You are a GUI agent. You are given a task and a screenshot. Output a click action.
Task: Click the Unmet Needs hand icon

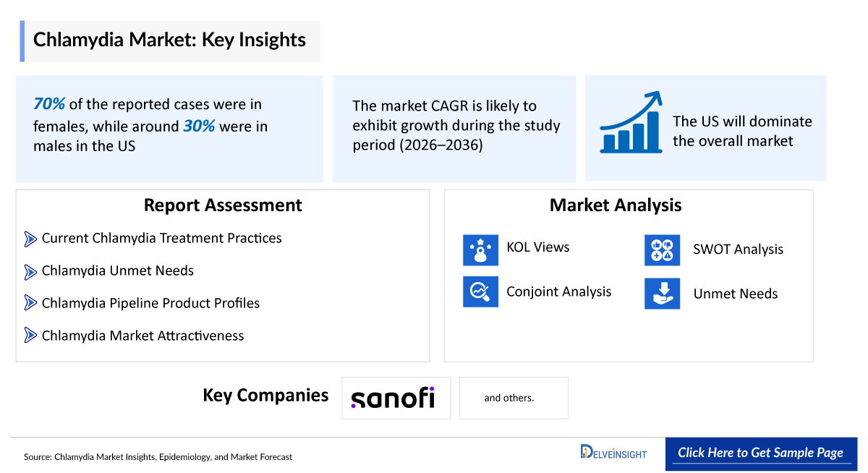coord(663,294)
